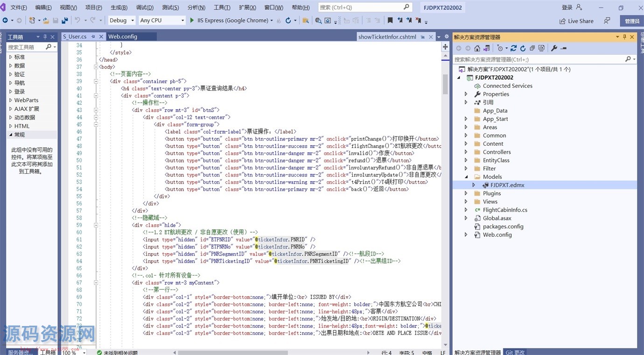Expand the 标准 toolbox group
This screenshot has height=355, width=644.
(x=11, y=57)
